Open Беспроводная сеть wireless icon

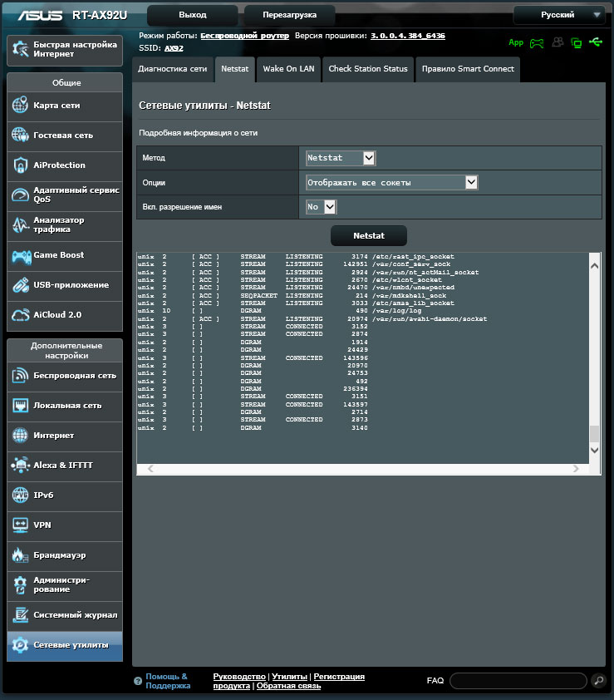pyautogui.click(x=21, y=376)
